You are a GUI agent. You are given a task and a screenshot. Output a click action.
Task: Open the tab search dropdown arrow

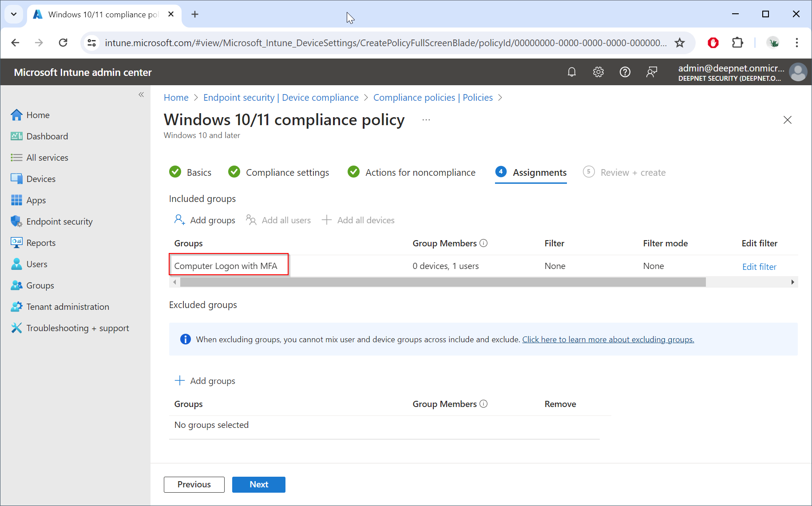(14, 14)
